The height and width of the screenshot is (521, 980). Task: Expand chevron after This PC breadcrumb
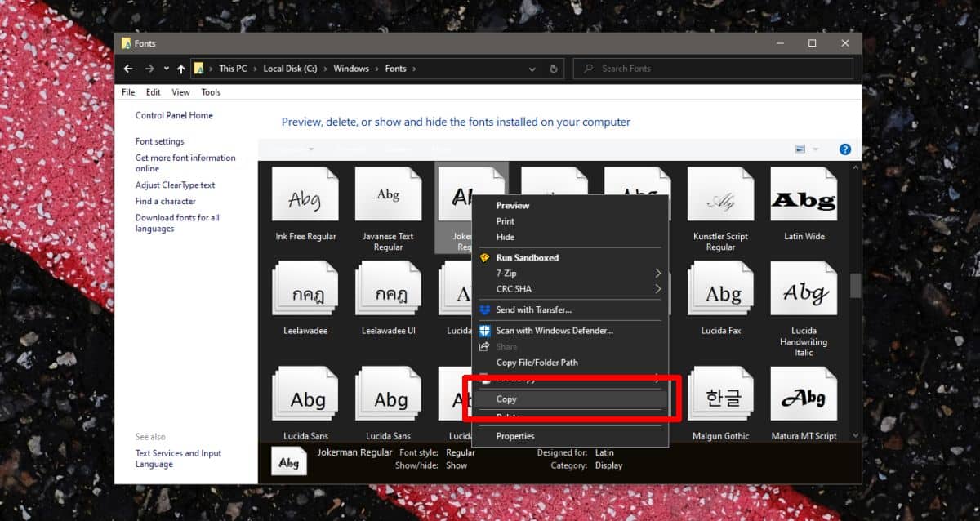click(x=255, y=69)
